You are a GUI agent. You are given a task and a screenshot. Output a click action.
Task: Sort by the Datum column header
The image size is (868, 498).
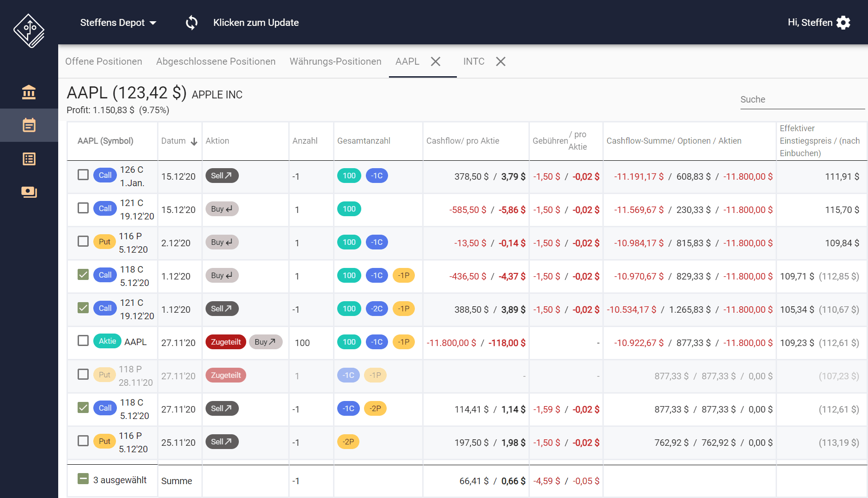point(173,141)
